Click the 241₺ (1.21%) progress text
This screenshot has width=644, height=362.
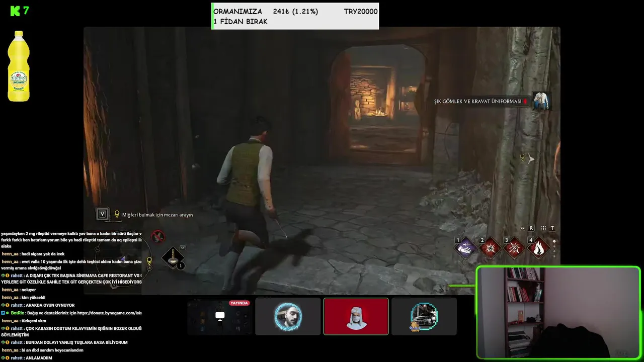coord(295,12)
